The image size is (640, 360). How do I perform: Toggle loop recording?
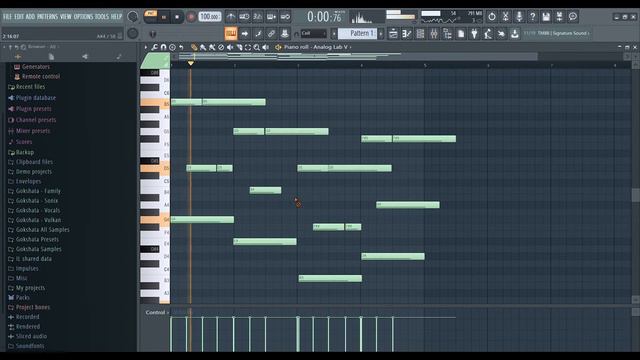pyautogui.click(x=285, y=17)
